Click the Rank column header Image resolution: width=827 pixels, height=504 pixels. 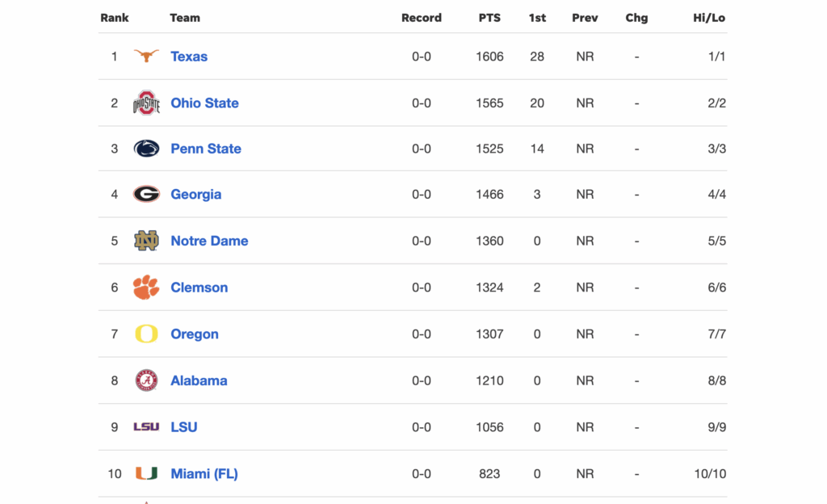[115, 18]
